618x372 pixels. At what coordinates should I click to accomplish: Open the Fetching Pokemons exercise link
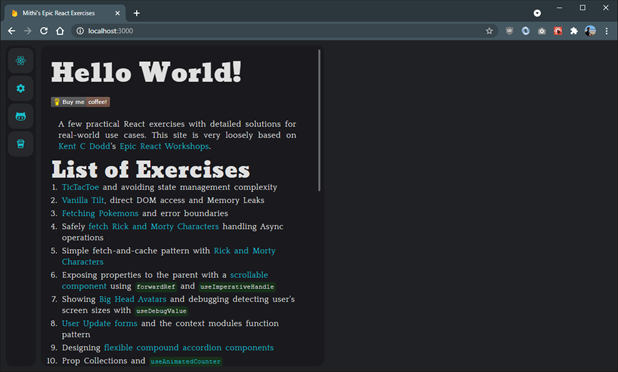100,213
